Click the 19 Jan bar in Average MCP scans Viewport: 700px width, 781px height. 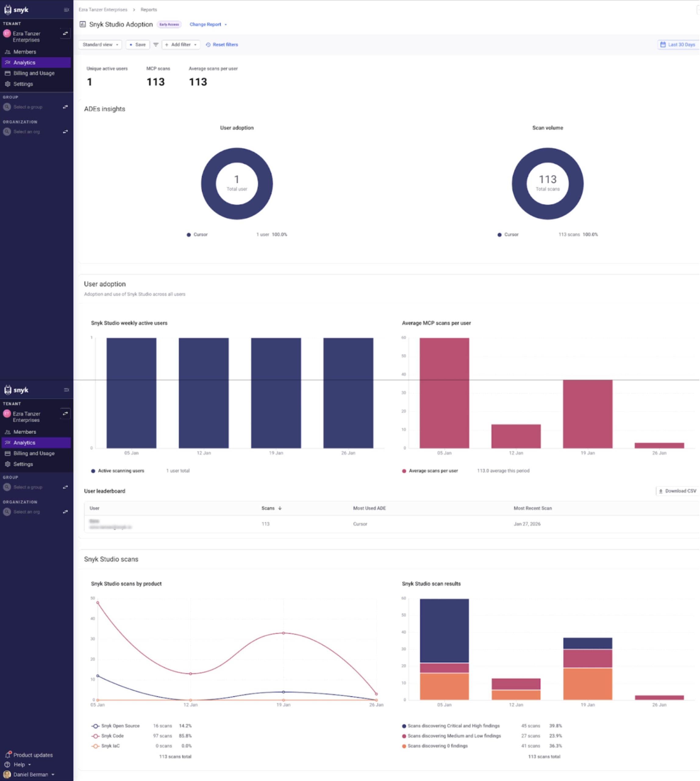[x=588, y=414]
